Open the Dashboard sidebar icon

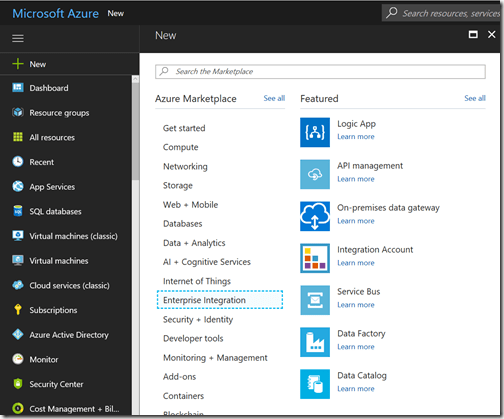pos(18,88)
